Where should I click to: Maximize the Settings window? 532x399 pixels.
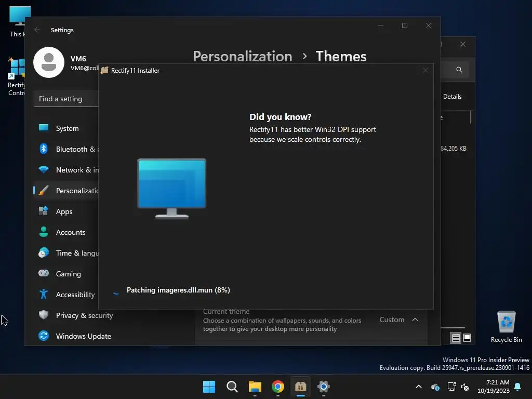[404, 25]
